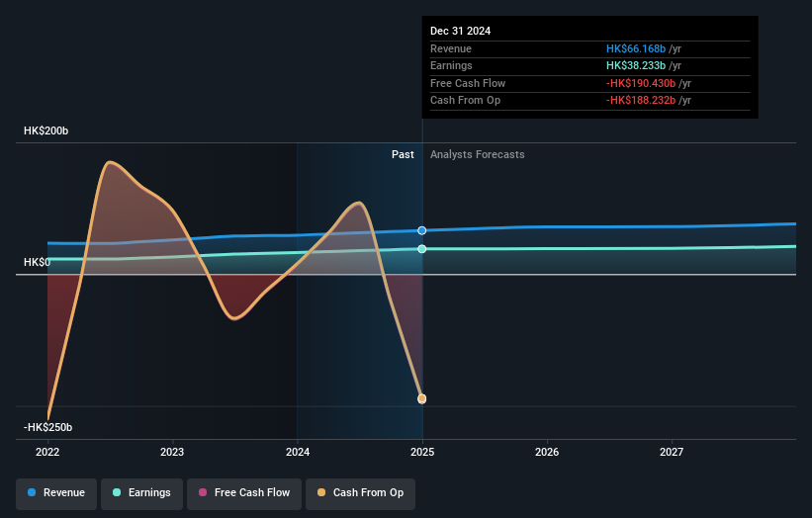Click the 2027 x-axis label
This screenshot has width=812, height=518.
coord(672,453)
